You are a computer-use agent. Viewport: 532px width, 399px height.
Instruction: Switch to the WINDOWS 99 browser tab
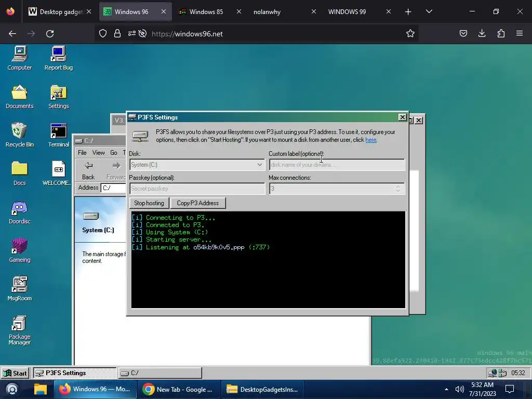[347, 11]
